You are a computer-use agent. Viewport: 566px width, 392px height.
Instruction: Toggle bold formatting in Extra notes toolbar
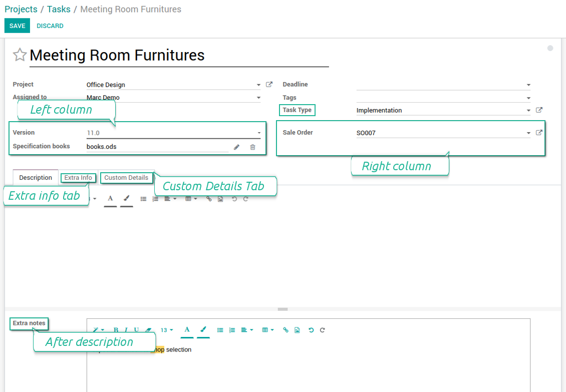(116, 330)
